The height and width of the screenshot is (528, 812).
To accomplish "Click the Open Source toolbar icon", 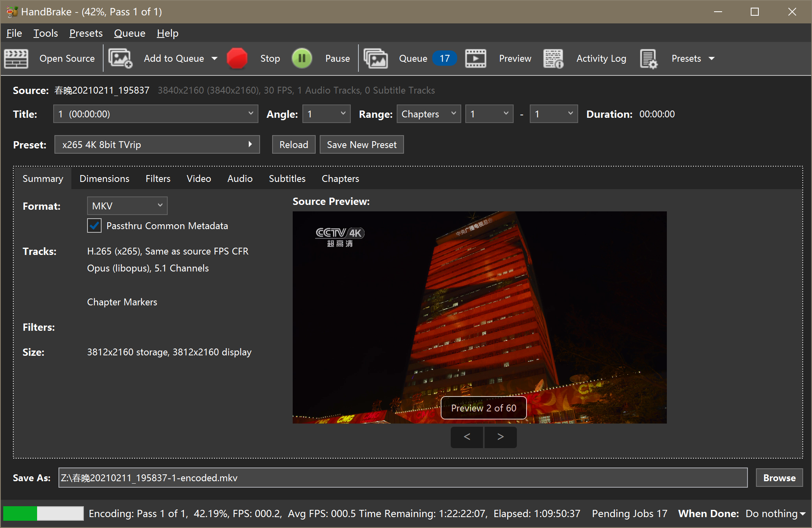I will pyautogui.click(x=16, y=58).
